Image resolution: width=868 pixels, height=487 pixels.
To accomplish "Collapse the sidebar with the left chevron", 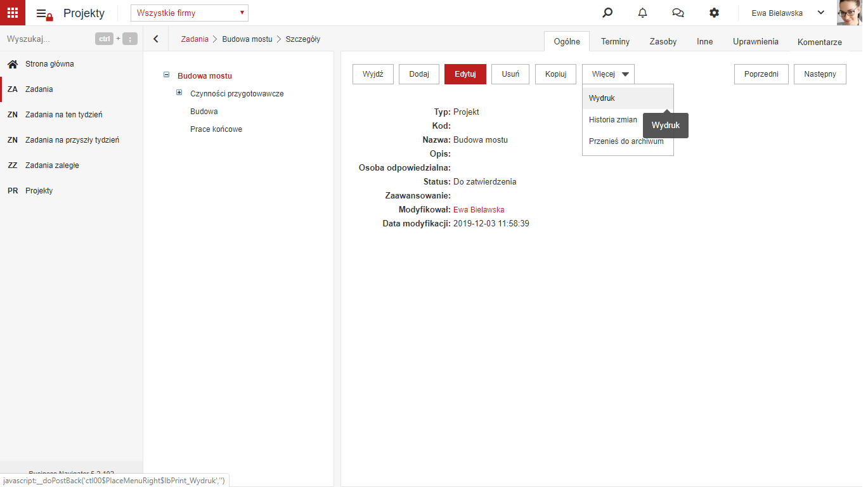I will coord(156,39).
